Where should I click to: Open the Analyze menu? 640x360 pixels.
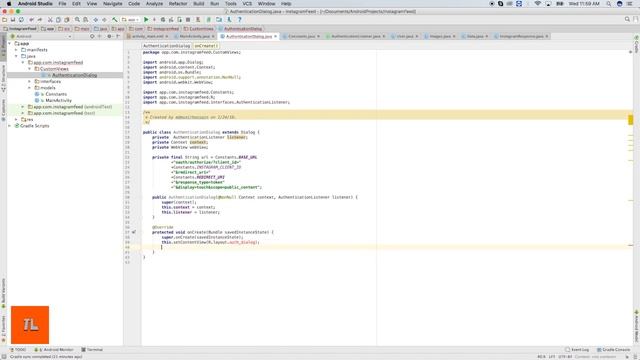tap(154, 4)
